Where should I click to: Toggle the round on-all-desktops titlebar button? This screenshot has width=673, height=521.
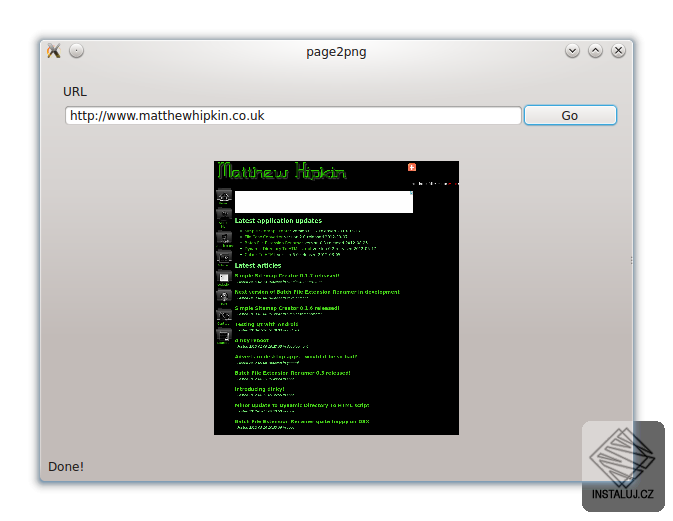point(76,51)
